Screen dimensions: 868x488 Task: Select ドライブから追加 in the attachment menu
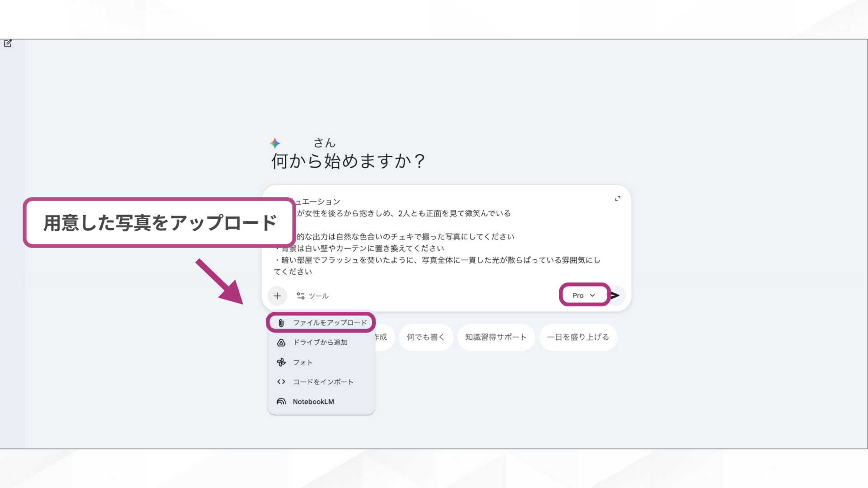tap(320, 342)
